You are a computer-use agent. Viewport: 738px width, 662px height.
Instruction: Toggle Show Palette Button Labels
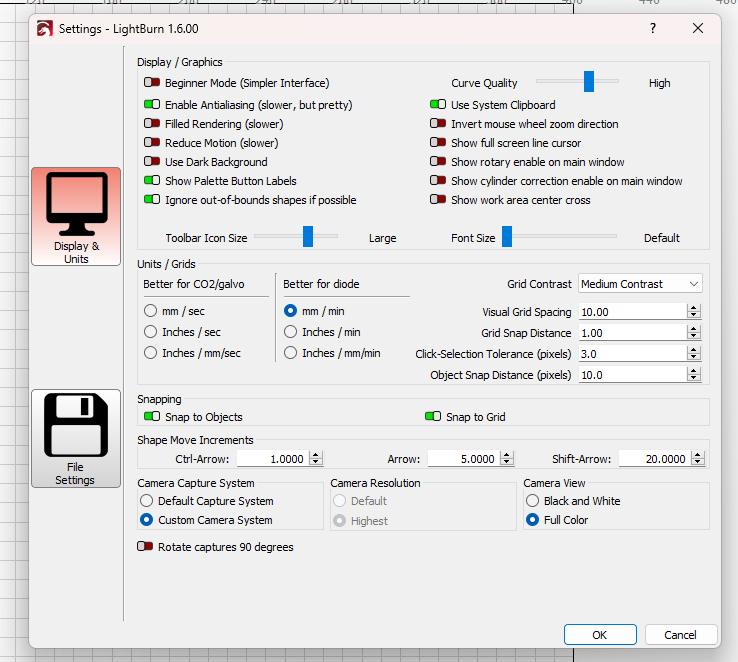pos(152,181)
